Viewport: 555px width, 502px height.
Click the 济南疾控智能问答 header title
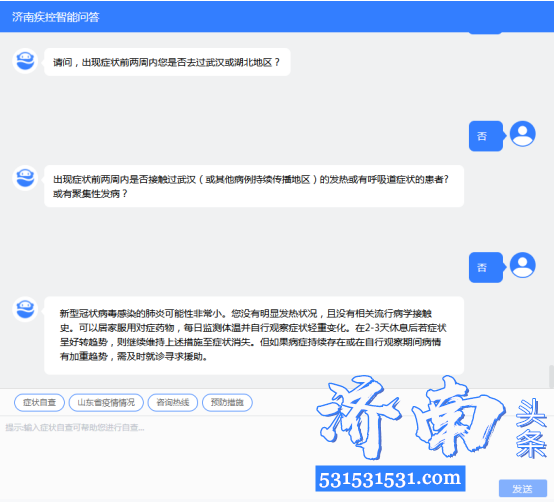coord(56,17)
